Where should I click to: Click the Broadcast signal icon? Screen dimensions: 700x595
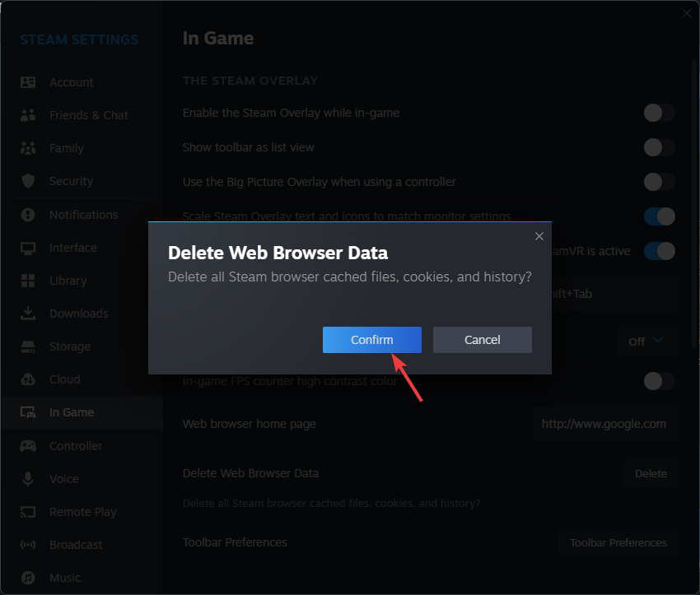28,545
